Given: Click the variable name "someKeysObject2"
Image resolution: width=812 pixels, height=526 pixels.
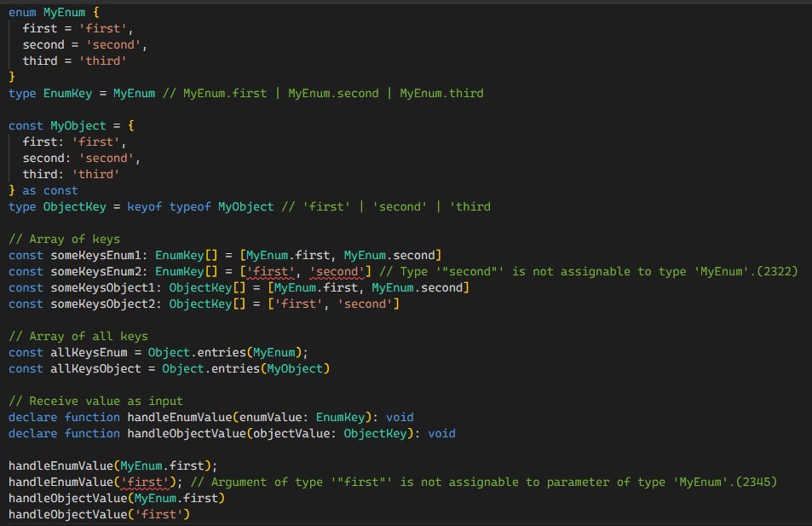Looking at the screenshot, I should tap(102, 303).
